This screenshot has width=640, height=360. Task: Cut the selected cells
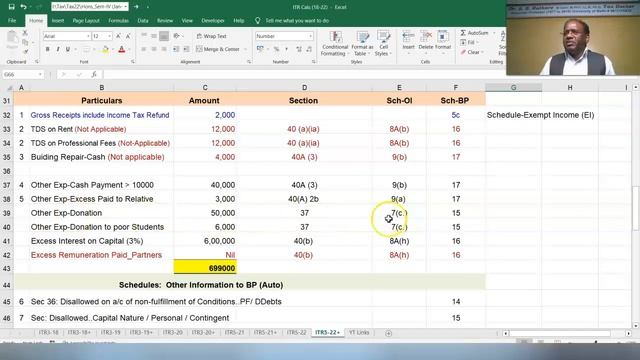(x=25, y=33)
